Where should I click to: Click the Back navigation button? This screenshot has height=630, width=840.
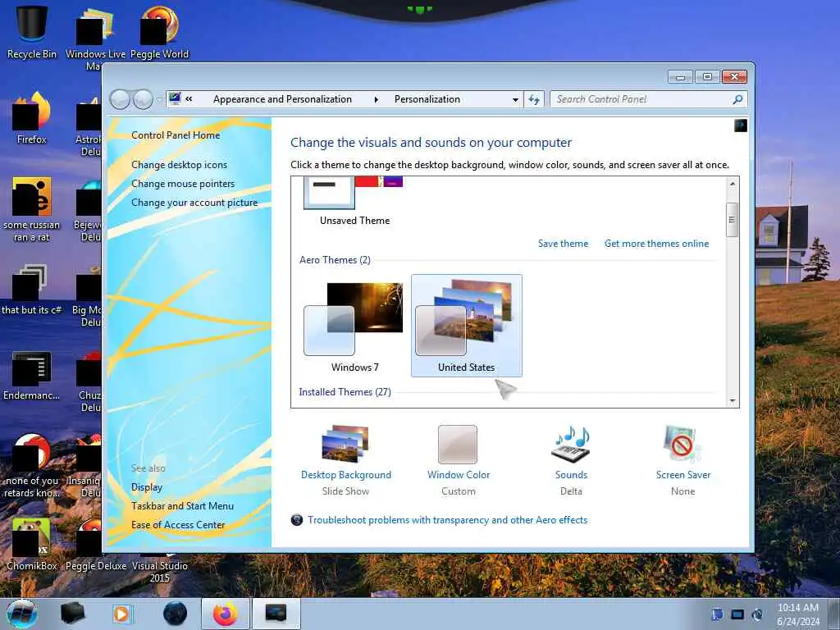[x=120, y=99]
